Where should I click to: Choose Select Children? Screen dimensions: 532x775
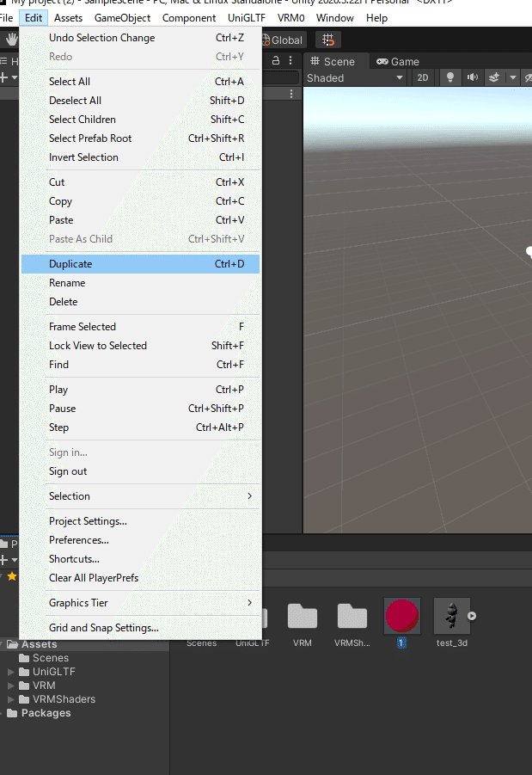click(x=140, y=119)
